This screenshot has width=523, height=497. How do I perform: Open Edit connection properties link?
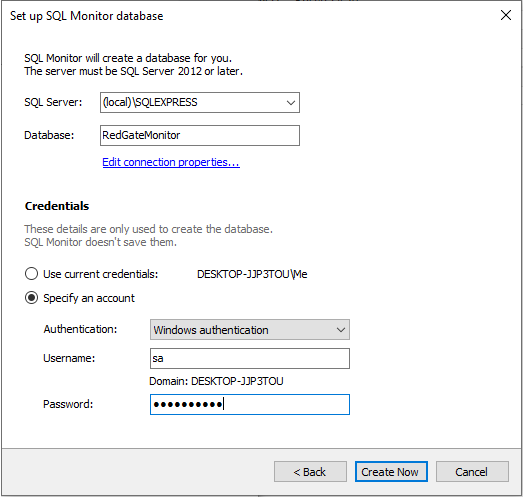pos(171,162)
